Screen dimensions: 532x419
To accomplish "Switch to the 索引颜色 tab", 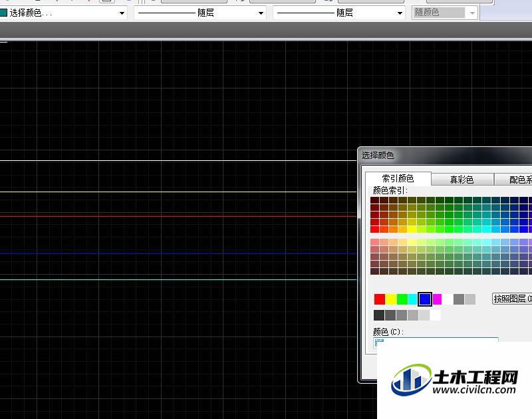I will tap(398, 178).
